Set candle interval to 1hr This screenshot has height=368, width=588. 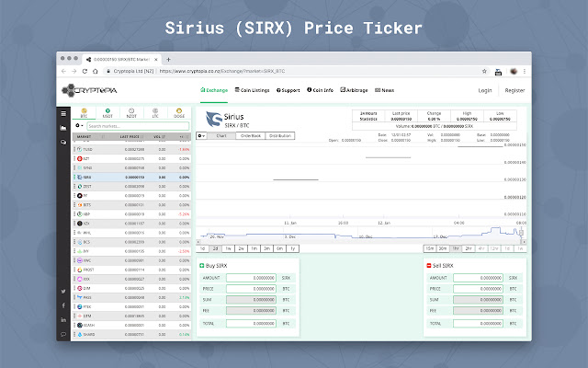456,248
